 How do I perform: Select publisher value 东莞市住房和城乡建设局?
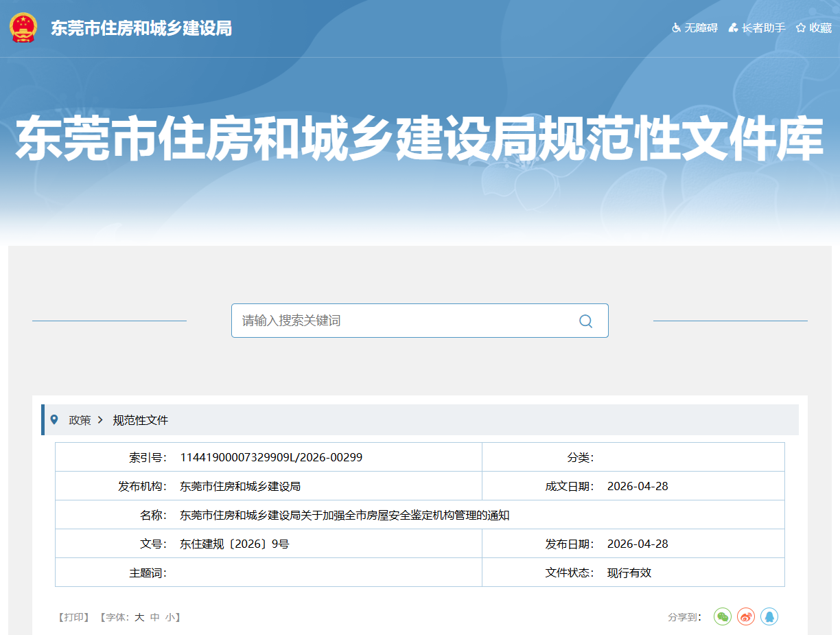(x=240, y=486)
